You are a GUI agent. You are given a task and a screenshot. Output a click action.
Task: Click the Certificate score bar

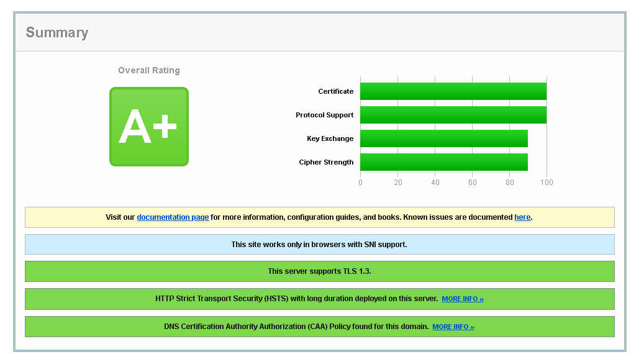(x=453, y=91)
